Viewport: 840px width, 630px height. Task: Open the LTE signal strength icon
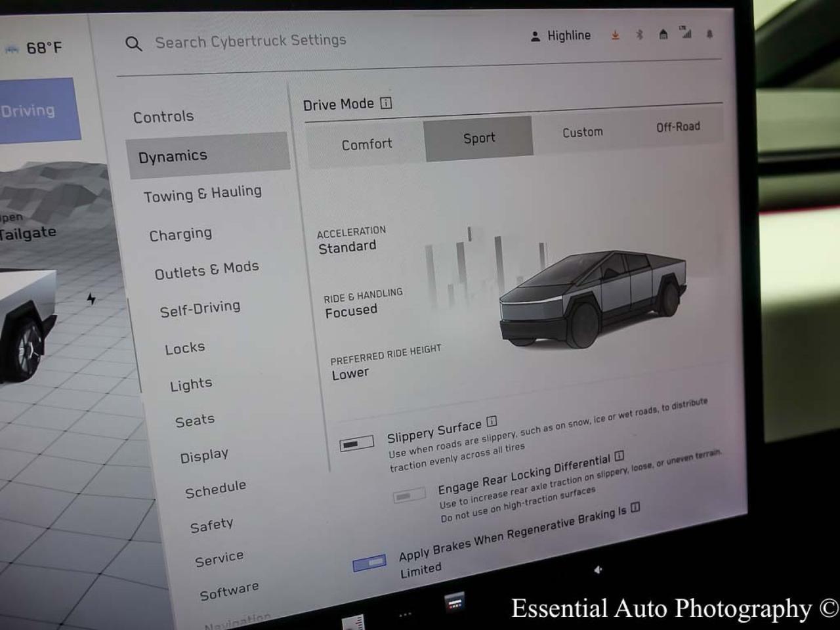[686, 32]
